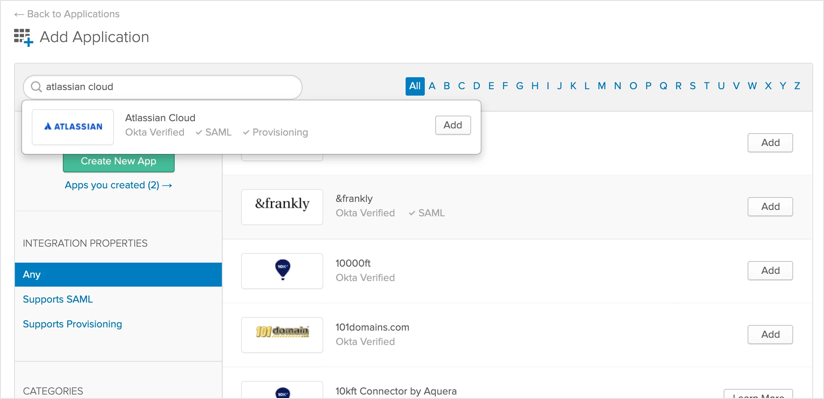Viewport: 824px width, 399px height.
Task: Add the &frankly application
Action: [770, 207]
